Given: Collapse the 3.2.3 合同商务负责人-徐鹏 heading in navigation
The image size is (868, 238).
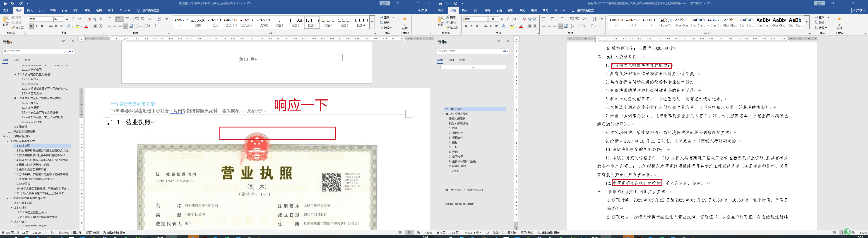Looking at the screenshot, I should click(x=15, y=75).
